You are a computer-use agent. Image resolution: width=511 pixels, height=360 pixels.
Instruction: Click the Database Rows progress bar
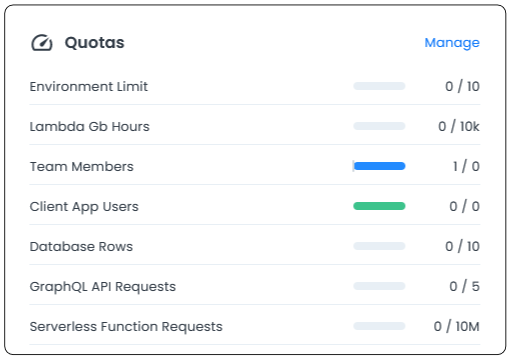pyautogui.click(x=379, y=246)
